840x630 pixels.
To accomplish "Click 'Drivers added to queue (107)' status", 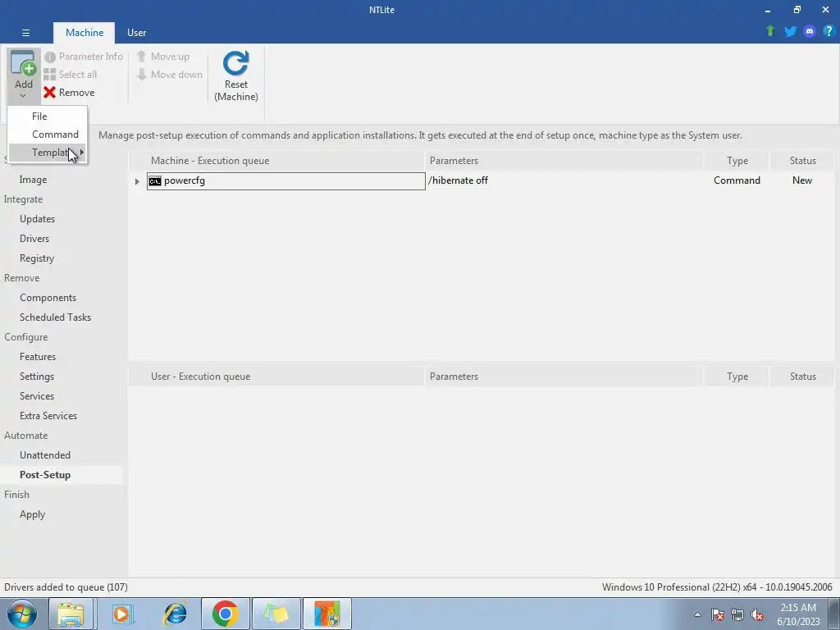I will (66, 587).
